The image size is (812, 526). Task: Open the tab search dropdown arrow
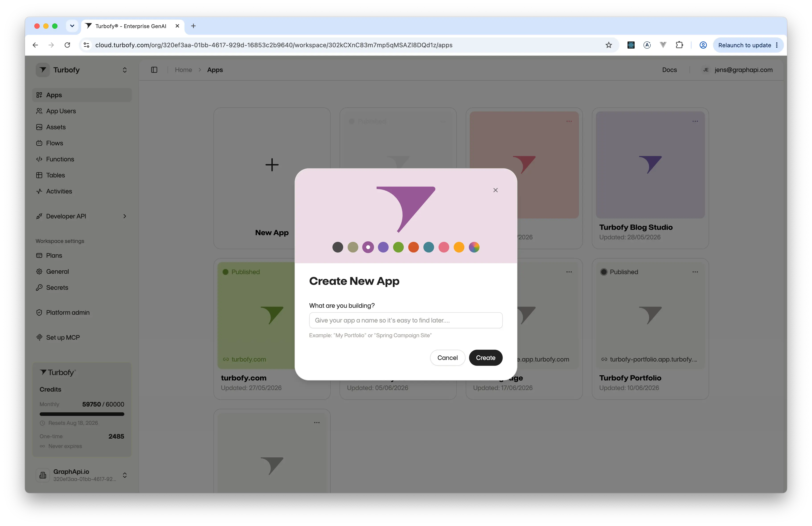[72, 26]
